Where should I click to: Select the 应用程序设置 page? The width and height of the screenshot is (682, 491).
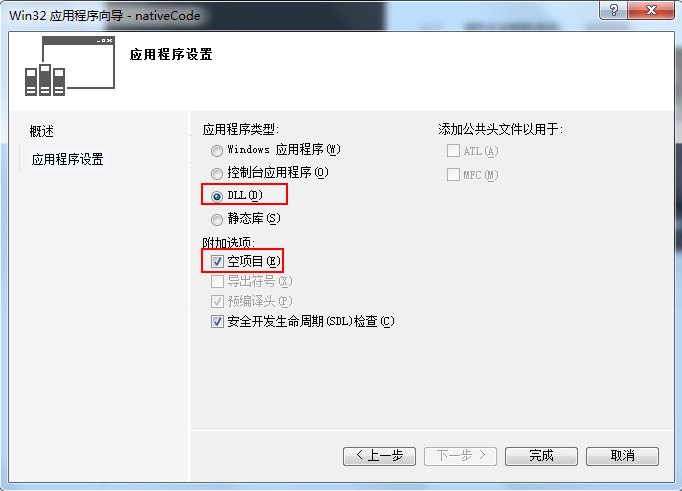click(x=67, y=159)
